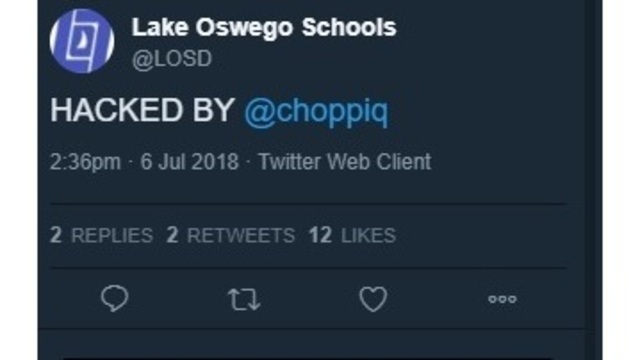Image resolution: width=640 pixels, height=360 pixels.
Task: Click the number 2 beside REPLIES
Action: (x=56, y=236)
